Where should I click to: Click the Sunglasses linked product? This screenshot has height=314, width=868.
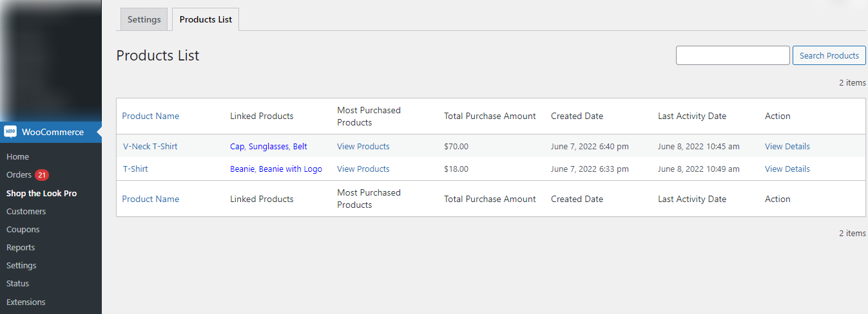tap(268, 146)
